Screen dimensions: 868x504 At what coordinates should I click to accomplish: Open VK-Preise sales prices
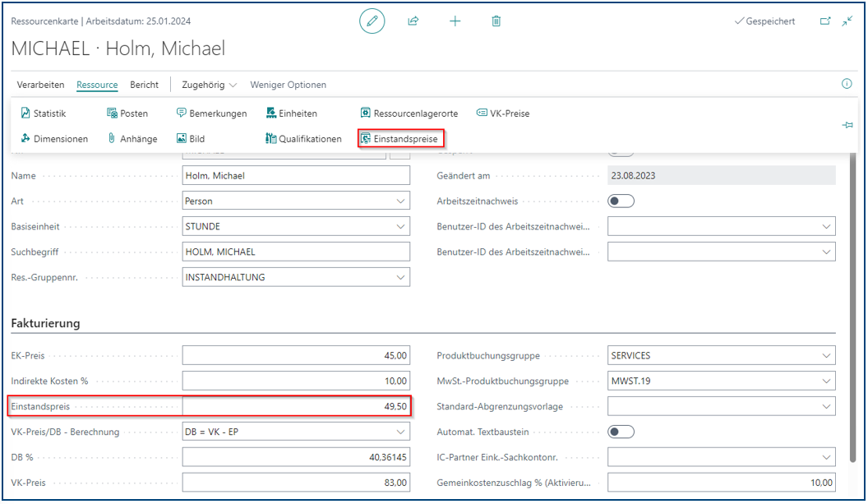coord(503,113)
